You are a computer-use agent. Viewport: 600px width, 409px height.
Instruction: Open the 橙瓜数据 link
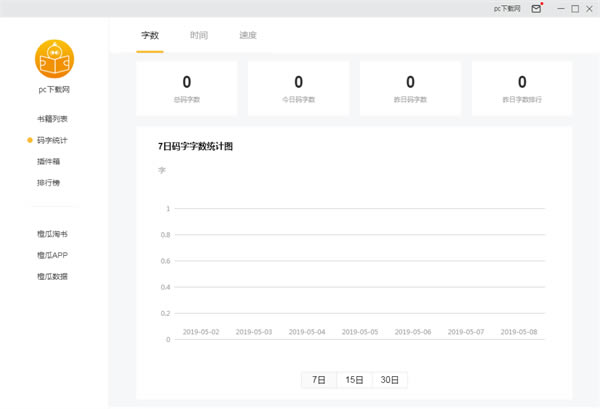53,276
